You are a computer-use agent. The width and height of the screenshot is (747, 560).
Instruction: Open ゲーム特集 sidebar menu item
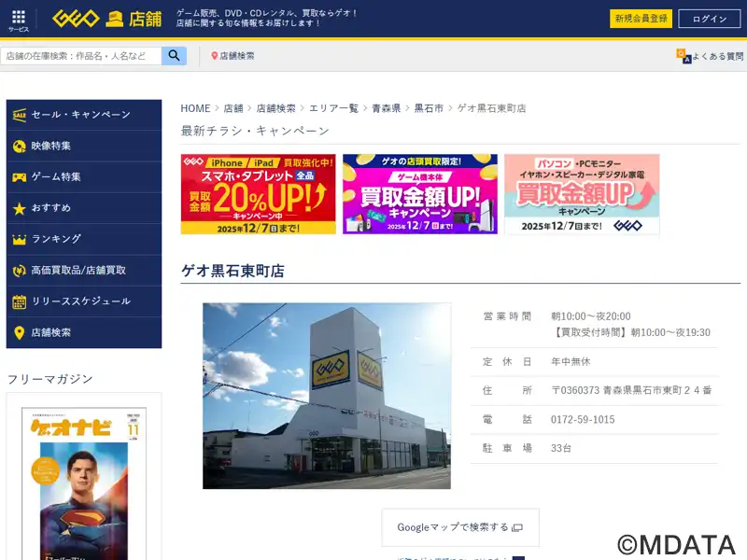[x=84, y=177]
